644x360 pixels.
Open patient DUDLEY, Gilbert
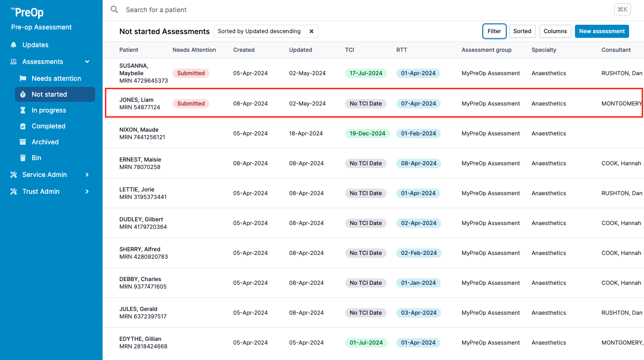373,223
